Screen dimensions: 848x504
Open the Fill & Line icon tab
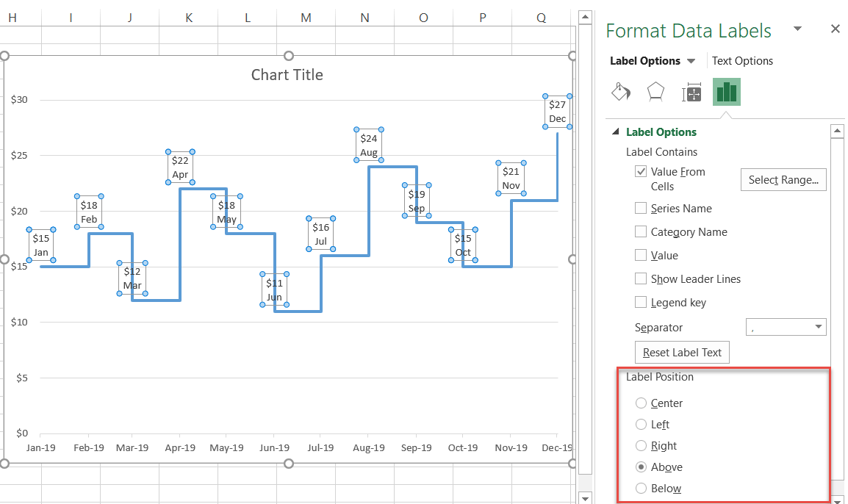tap(621, 92)
